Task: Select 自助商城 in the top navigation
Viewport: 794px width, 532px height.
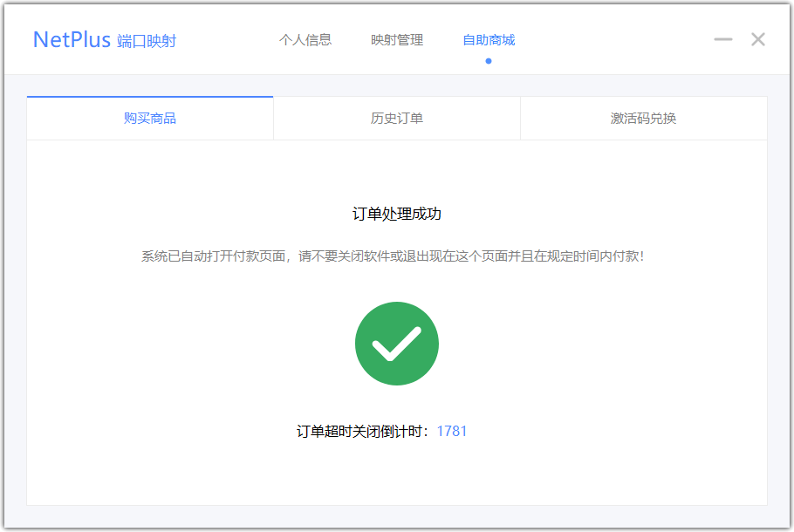Action: point(489,40)
